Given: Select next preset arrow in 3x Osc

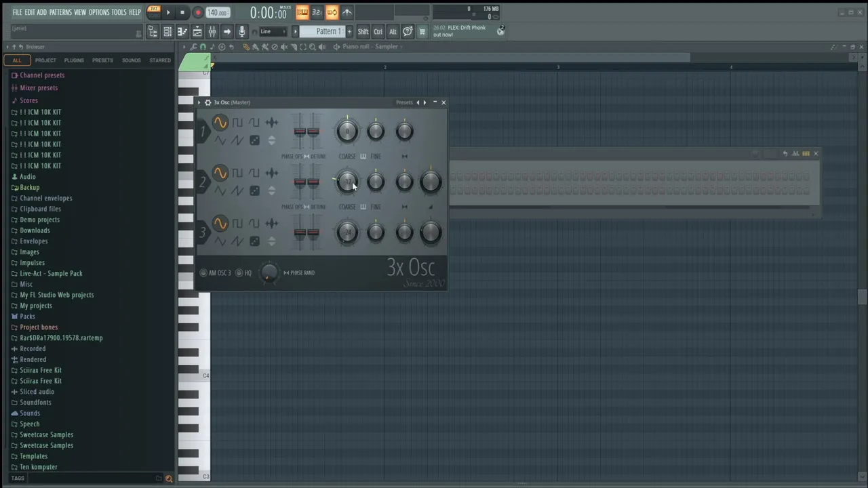Looking at the screenshot, I should pyautogui.click(x=425, y=102).
